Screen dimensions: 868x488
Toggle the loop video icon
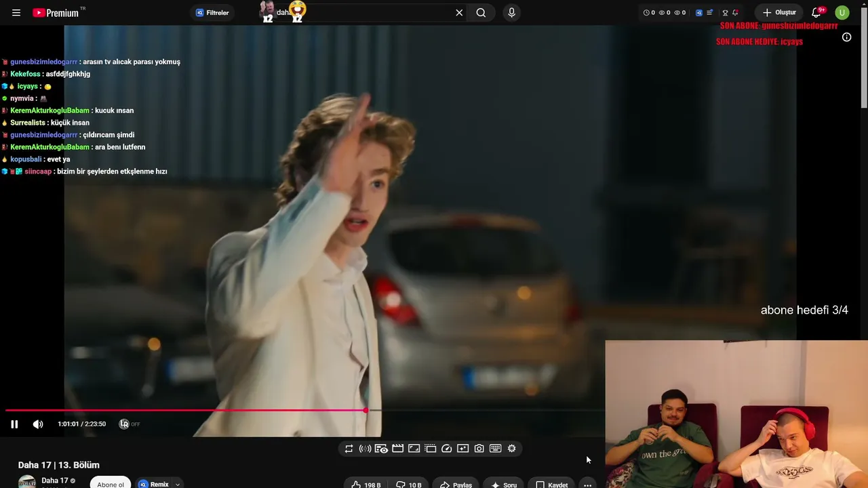[x=349, y=449]
